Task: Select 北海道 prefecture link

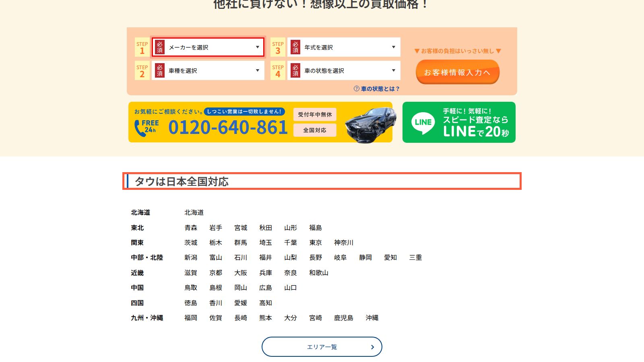Action: pyautogui.click(x=194, y=212)
